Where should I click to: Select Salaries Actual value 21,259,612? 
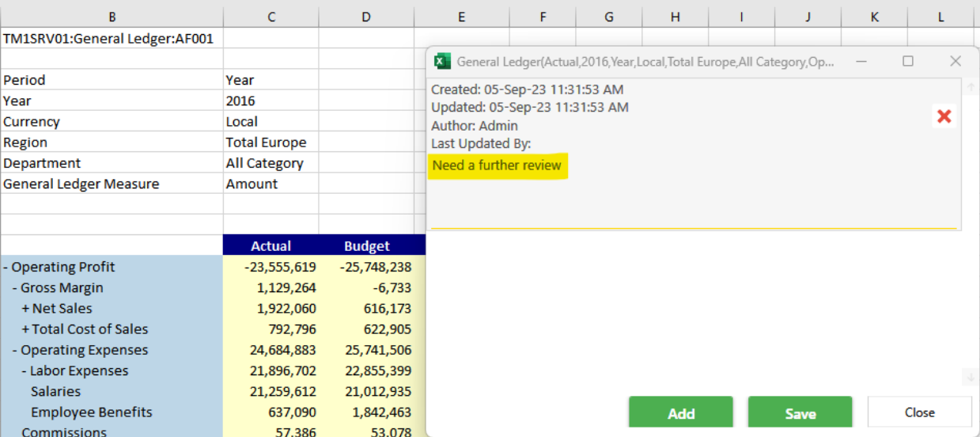271,390
